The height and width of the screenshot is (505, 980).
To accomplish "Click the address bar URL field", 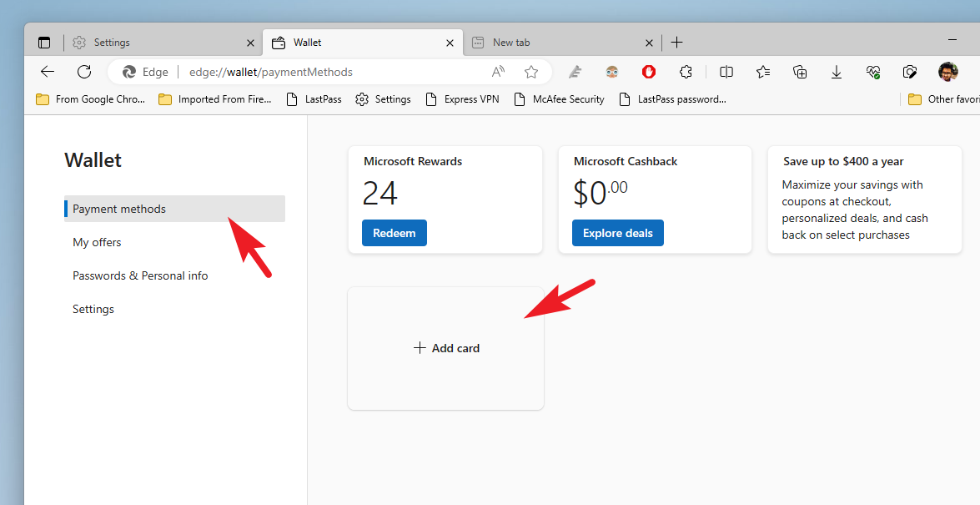I will tap(331, 72).
